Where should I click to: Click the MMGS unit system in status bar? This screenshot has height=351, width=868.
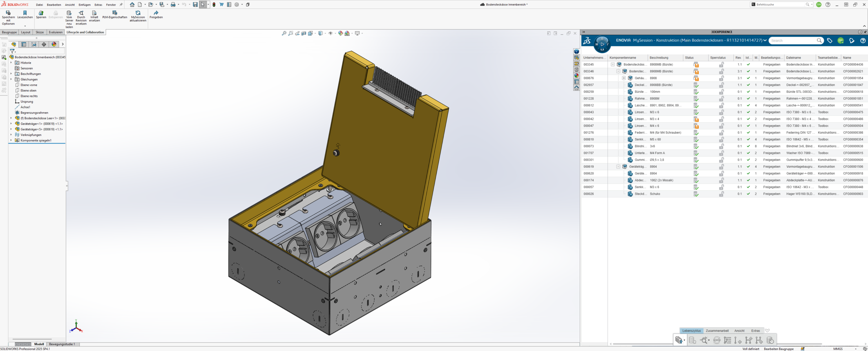[x=838, y=349]
